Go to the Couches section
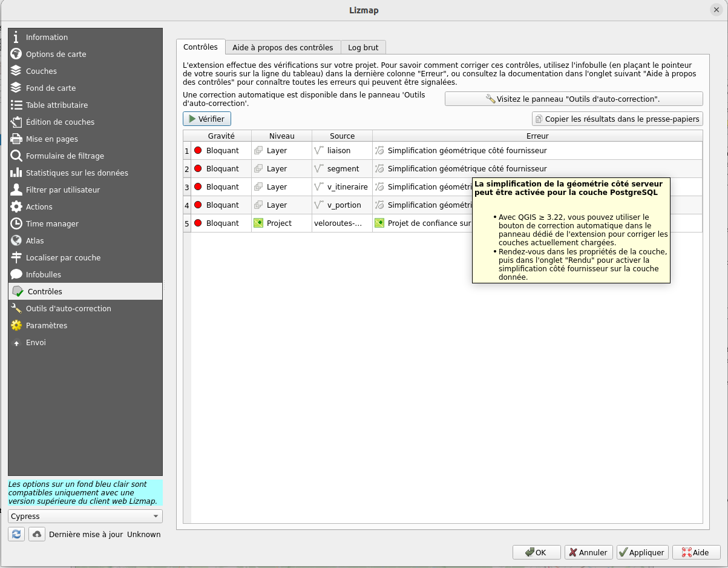Viewport: 728px width, 568px height. tap(85, 71)
